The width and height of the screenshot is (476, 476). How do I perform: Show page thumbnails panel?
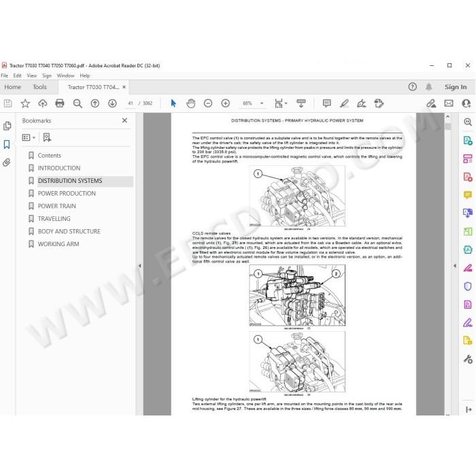click(x=7, y=126)
